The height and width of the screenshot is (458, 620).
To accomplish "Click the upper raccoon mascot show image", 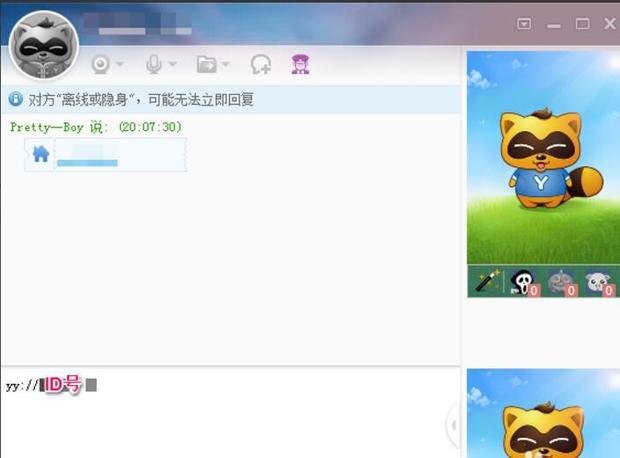I will tap(543, 157).
